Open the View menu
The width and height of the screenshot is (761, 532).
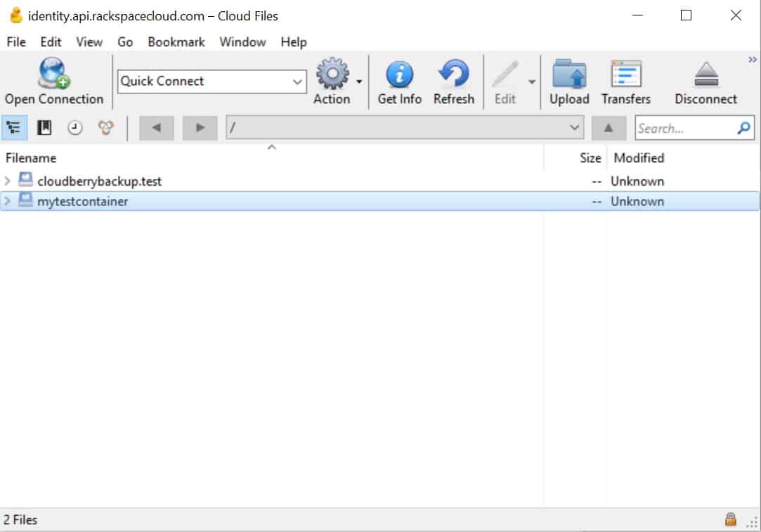(89, 42)
